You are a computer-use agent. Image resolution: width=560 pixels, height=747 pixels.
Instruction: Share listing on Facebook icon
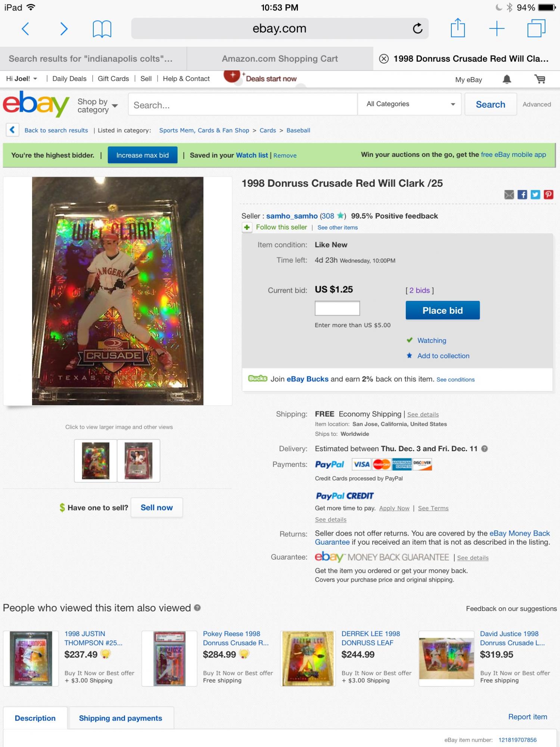522,194
